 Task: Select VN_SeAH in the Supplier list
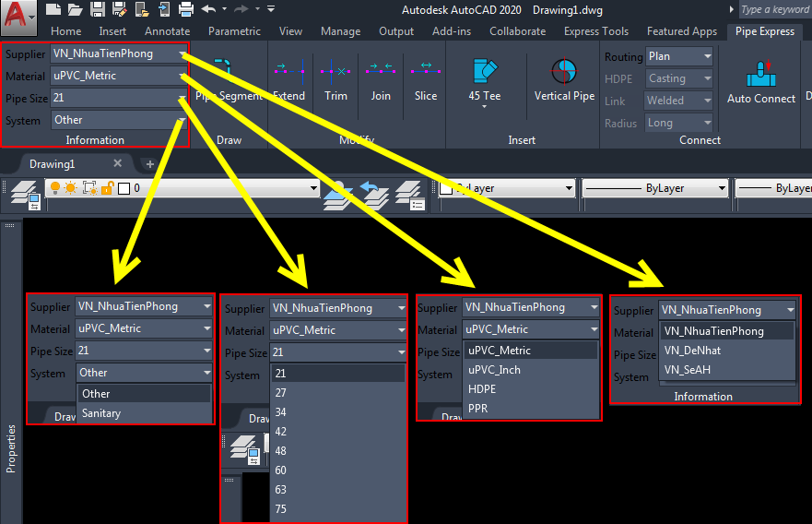(727, 370)
